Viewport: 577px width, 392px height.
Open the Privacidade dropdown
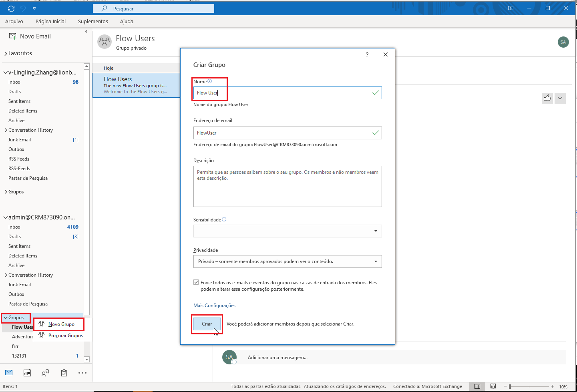[x=287, y=261]
